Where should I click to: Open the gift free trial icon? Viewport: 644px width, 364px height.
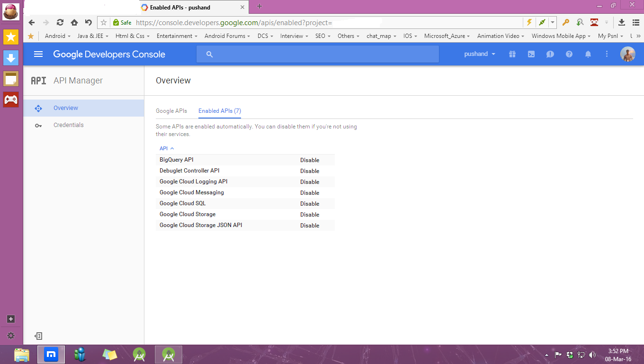(x=512, y=54)
